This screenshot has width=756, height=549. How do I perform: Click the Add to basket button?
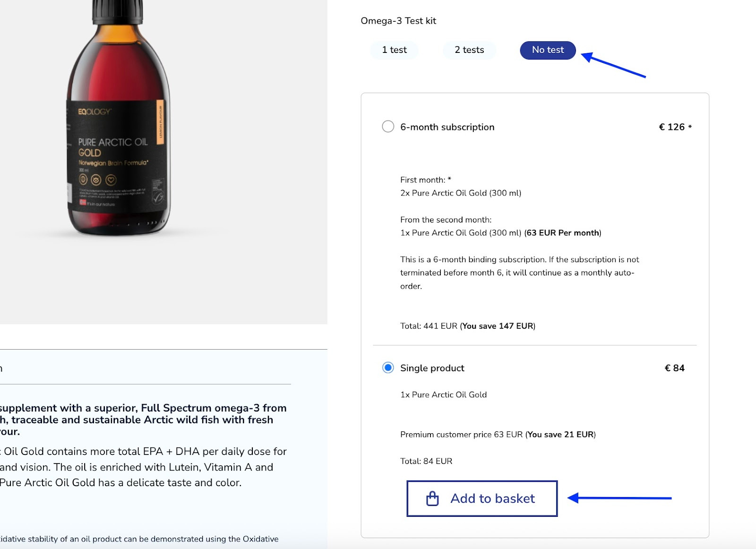[x=482, y=498]
